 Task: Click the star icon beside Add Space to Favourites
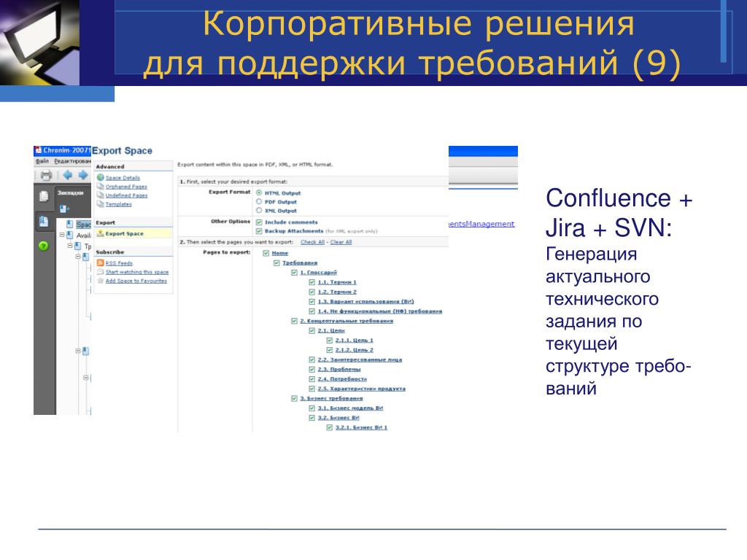(x=101, y=281)
